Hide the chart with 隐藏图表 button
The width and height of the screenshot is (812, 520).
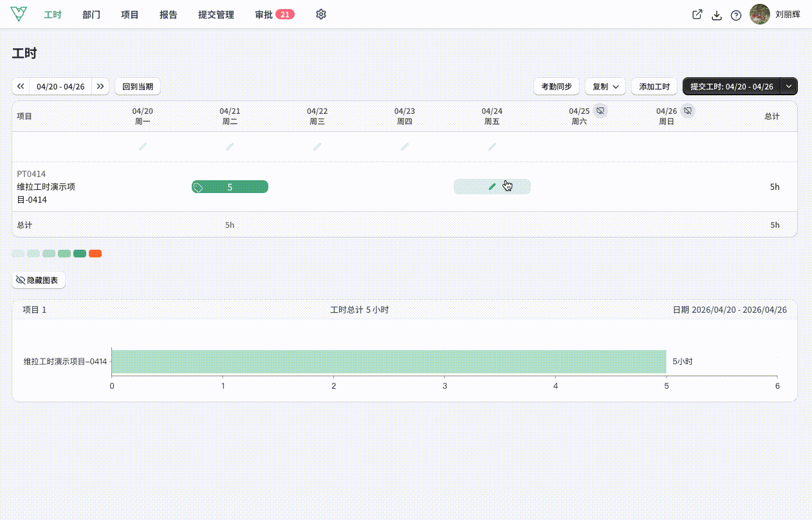(x=39, y=280)
